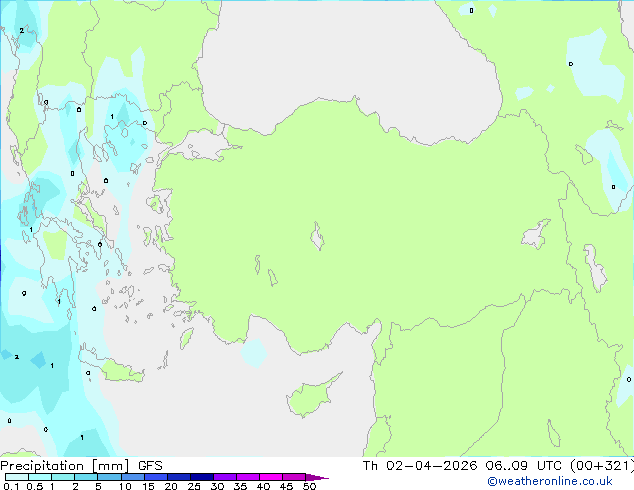Click the '20' legend scale label
The image size is (634, 490).
pos(171,486)
